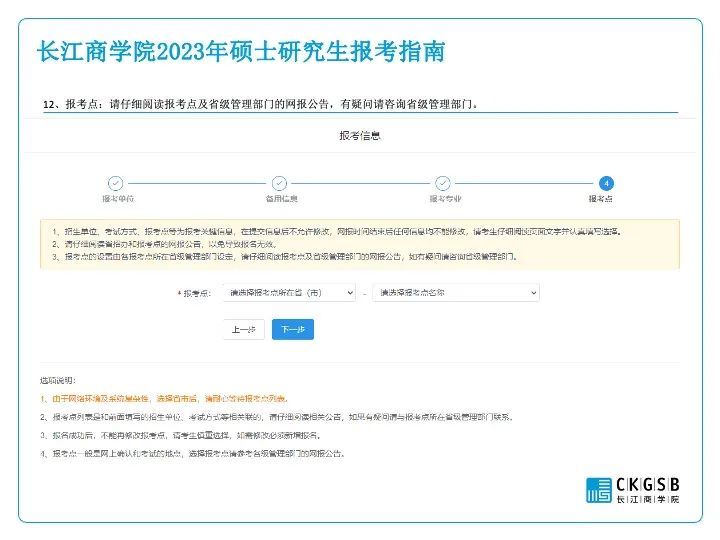Click the note starting 3、报名成功后

click(x=180, y=435)
